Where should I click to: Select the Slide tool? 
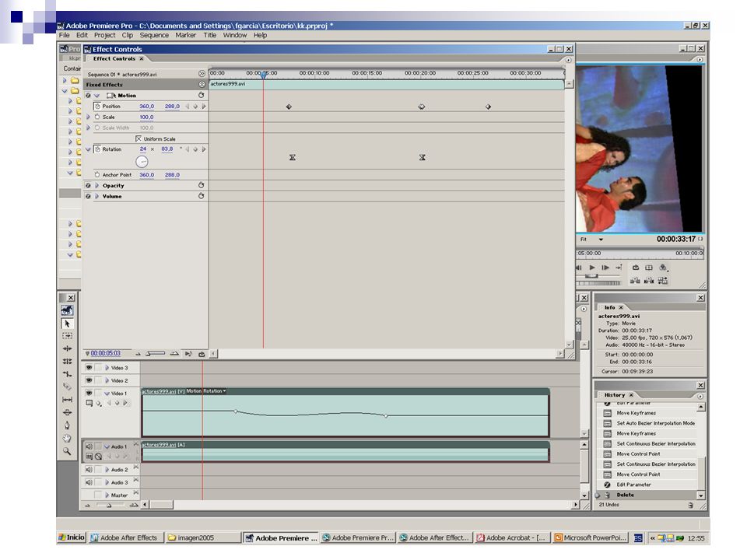(67, 412)
